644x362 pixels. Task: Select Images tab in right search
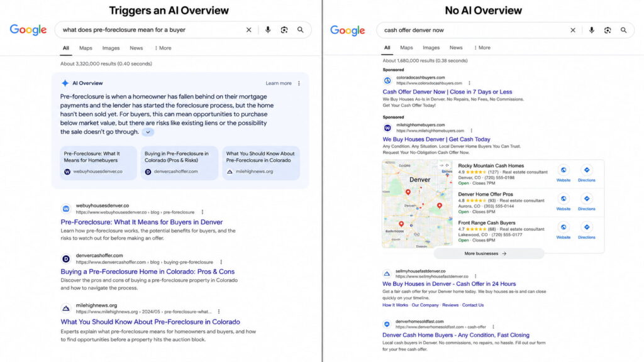coord(431,48)
